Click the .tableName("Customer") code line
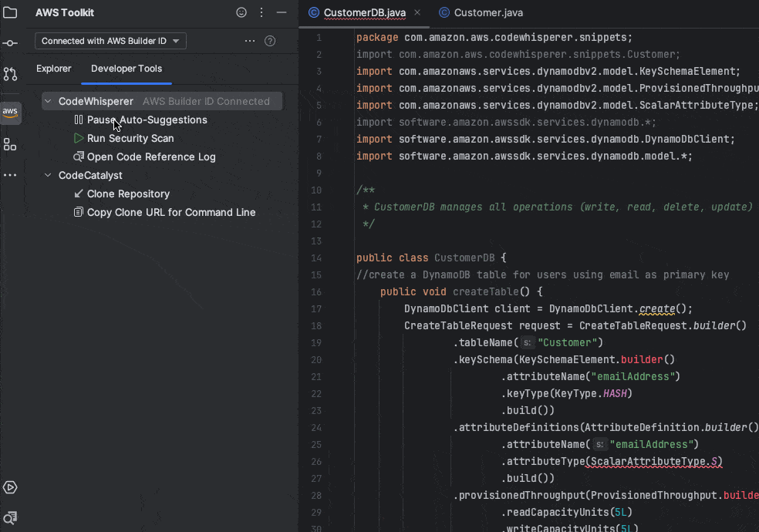 [x=528, y=342]
